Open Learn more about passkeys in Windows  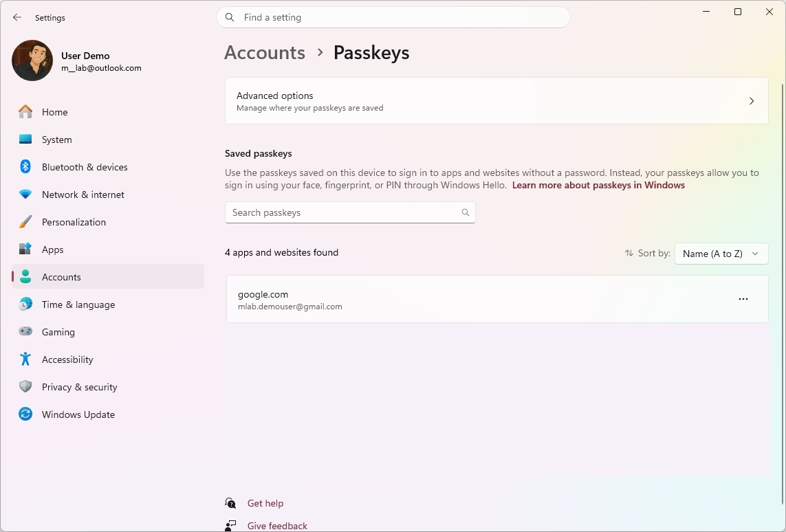598,185
